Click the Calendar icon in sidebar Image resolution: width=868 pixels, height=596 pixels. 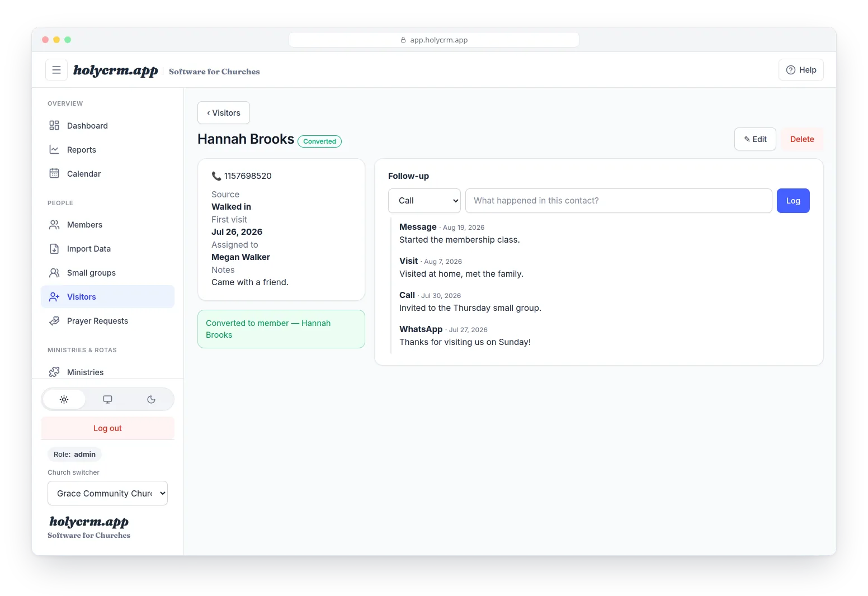click(x=54, y=173)
